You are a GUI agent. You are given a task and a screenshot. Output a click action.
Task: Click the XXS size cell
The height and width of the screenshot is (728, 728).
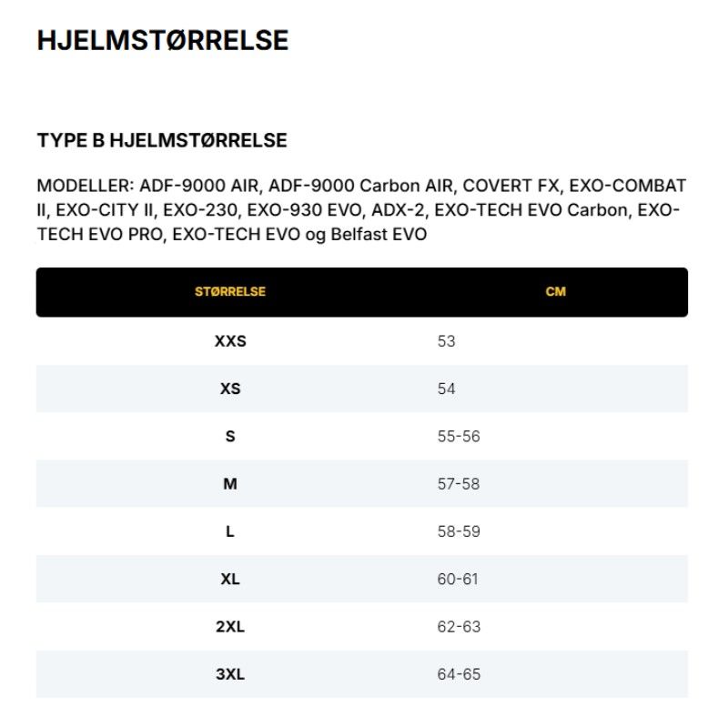coord(230,342)
